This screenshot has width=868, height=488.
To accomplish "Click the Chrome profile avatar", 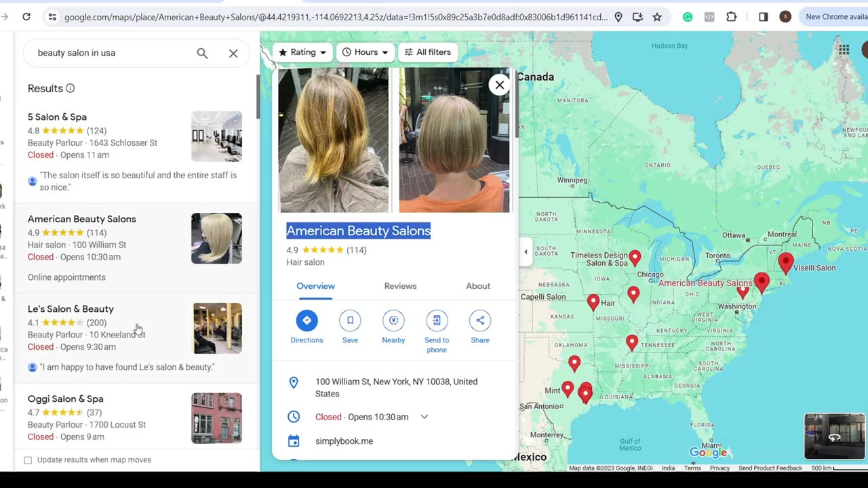I will pyautogui.click(x=785, y=17).
